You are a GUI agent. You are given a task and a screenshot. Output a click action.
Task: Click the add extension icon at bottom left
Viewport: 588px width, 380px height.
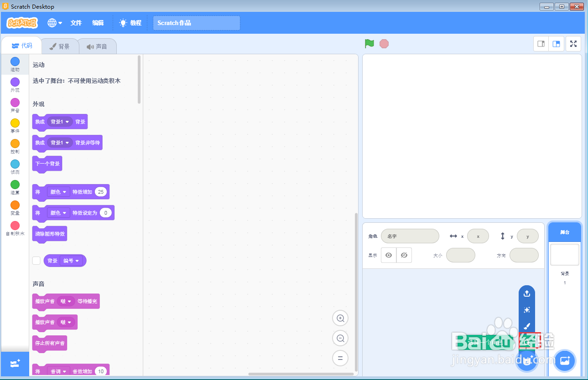coord(15,364)
